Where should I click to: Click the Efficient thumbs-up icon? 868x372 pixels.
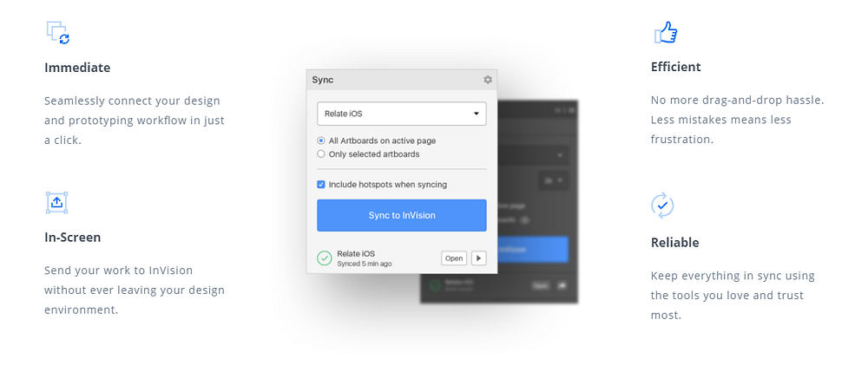coord(666,33)
